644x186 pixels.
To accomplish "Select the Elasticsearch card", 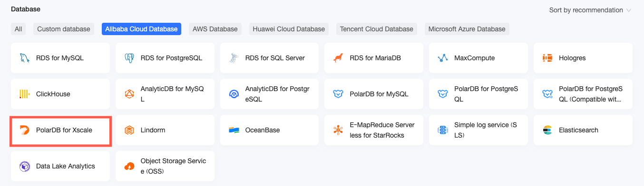I will click(x=583, y=130).
